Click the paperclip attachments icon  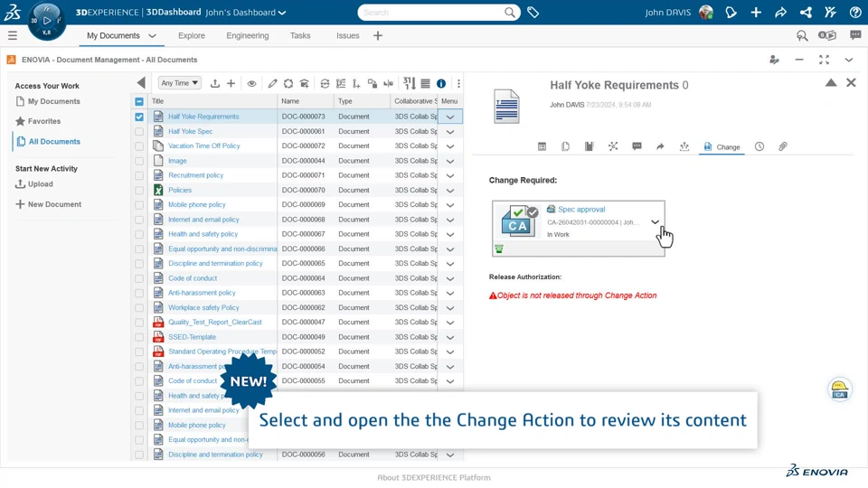tap(783, 146)
